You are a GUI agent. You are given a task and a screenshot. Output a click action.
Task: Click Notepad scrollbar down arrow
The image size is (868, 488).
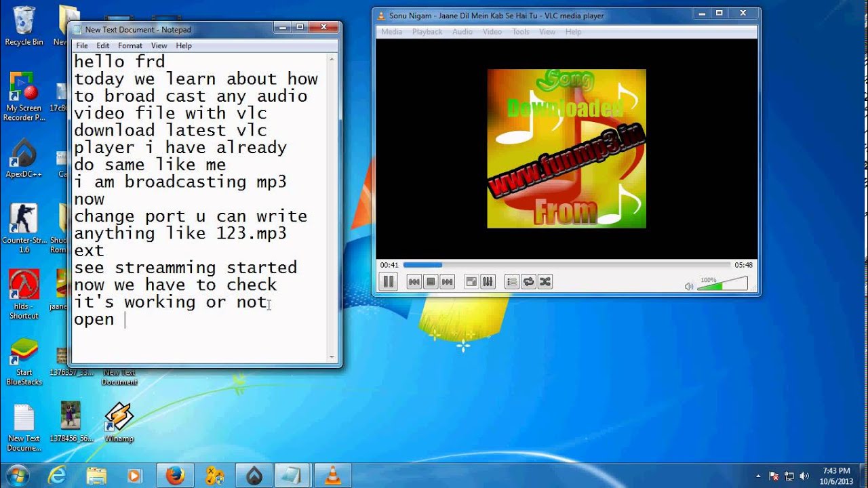pyautogui.click(x=332, y=357)
